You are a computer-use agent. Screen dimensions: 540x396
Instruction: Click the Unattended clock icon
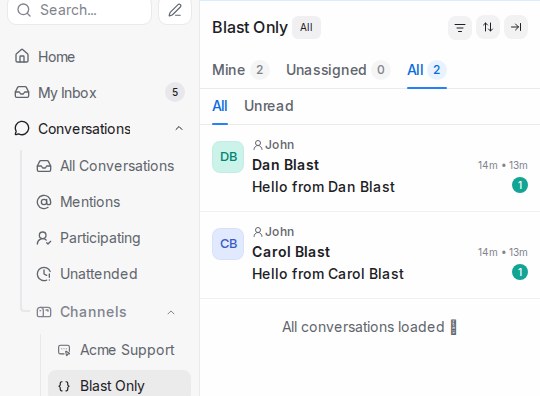click(x=44, y=274)
